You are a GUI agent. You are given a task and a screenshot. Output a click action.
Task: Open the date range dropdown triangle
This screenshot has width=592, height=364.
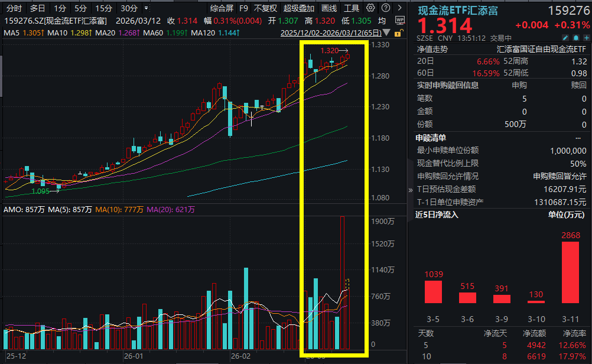(386, 32)
